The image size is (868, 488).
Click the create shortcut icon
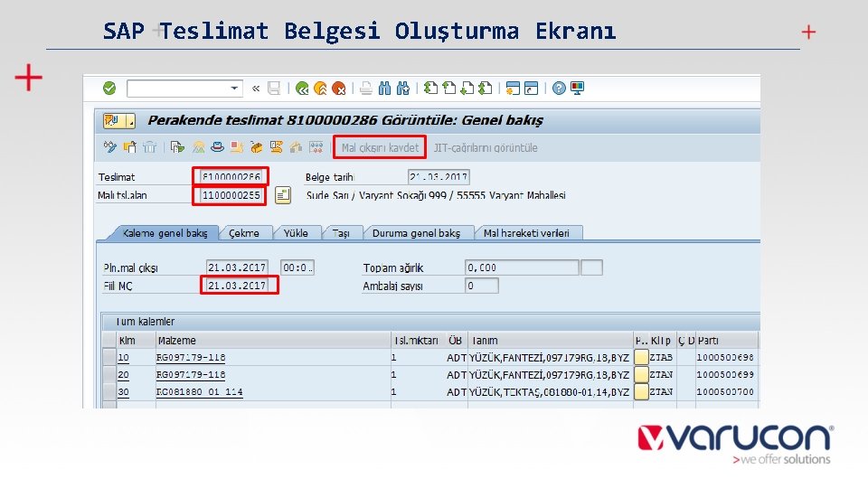click(x=532, y=88)
